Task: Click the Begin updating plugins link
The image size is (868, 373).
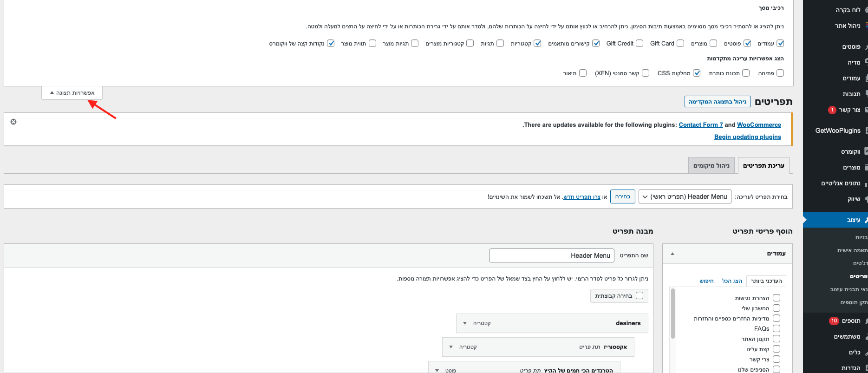Action: (747, 137)
